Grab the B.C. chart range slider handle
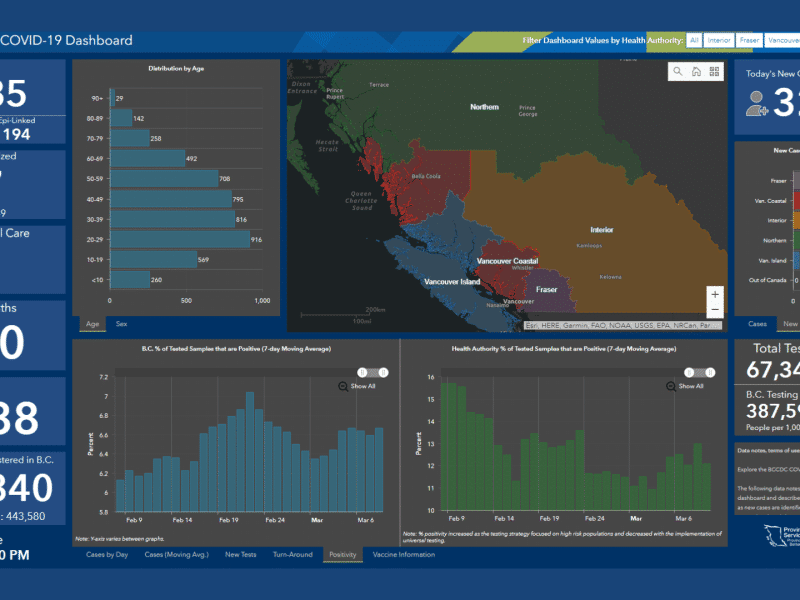Viewport: 800px width, 600px height. point(364,372)
